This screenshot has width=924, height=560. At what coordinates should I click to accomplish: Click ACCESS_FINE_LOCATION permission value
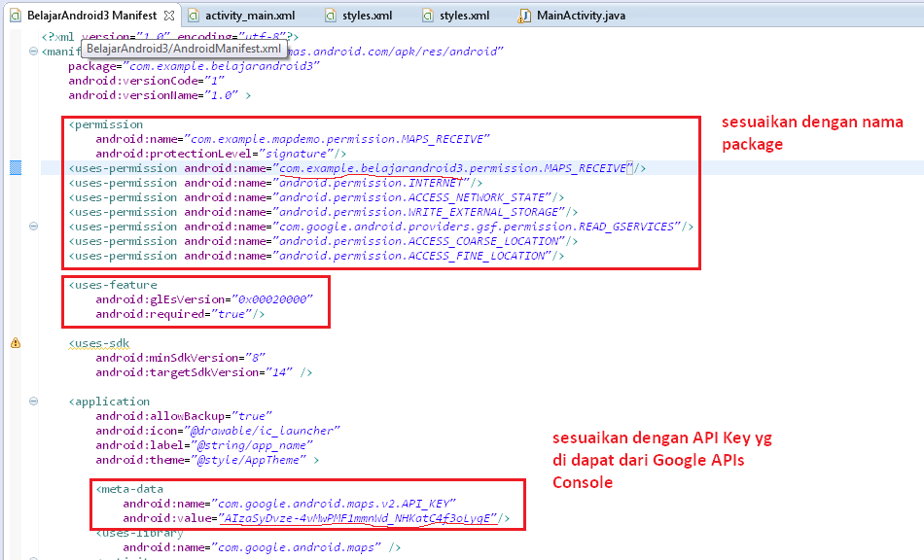[412, 256]
